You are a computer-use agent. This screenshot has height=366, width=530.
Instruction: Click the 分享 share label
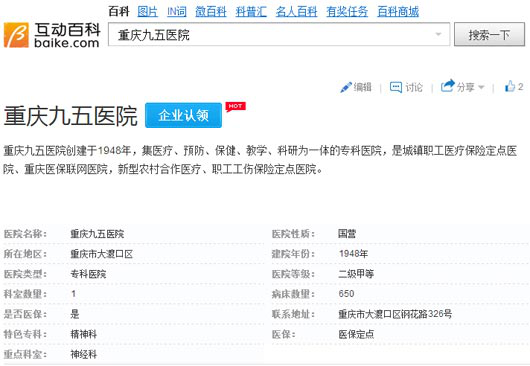[x=465, y=87]
